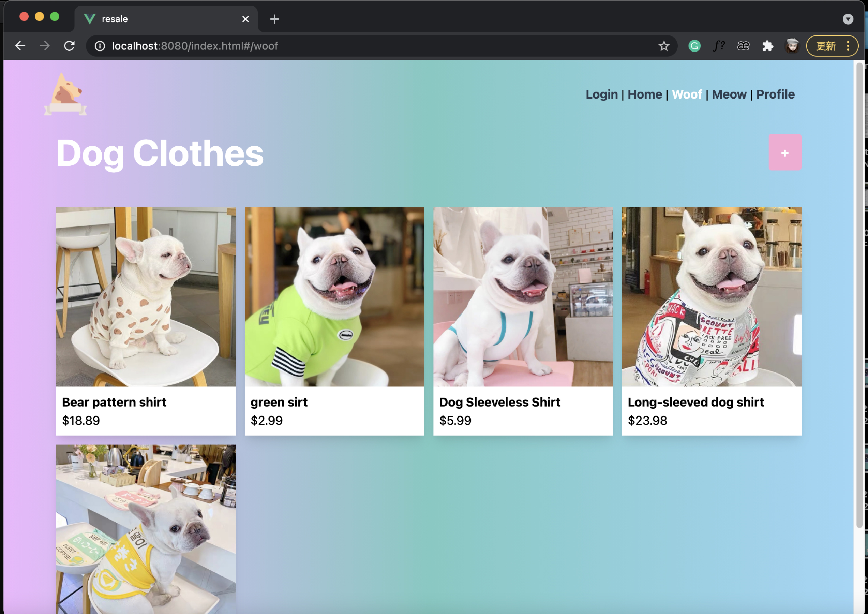
Task: Click the dog logo icon
Action: pyautogui.click(x=65, y=94)
